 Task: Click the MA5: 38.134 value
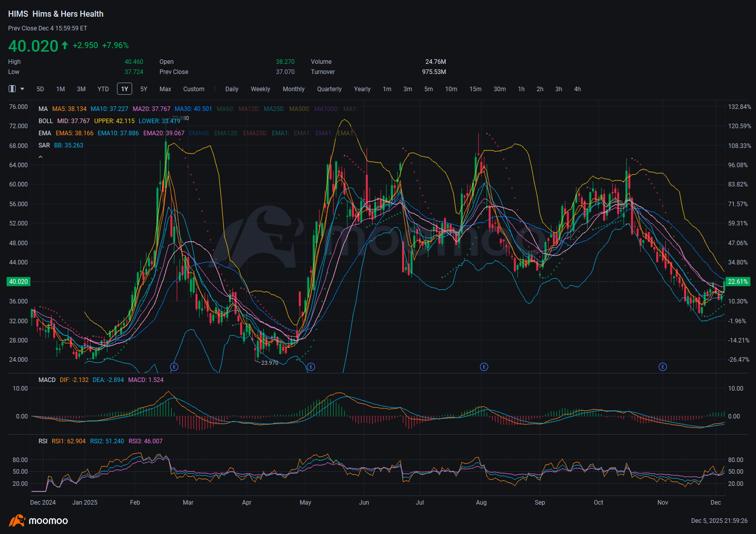[69, 109]
